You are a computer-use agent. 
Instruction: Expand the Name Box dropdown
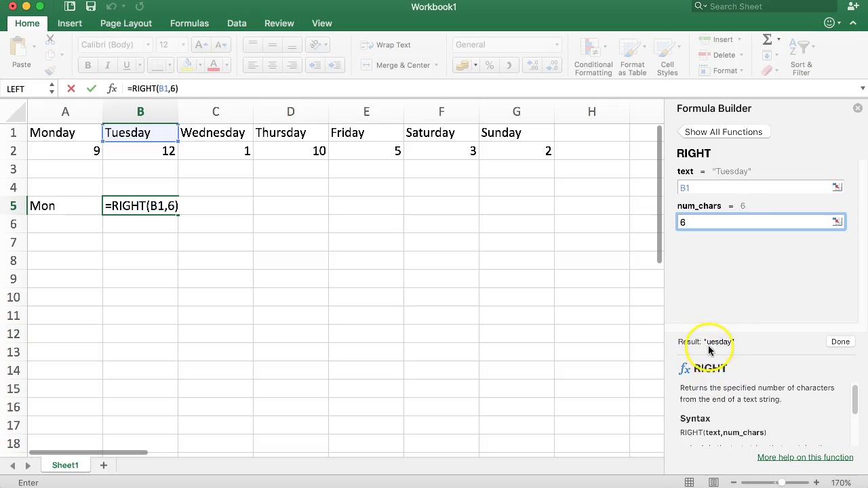(x=51, y=89)
